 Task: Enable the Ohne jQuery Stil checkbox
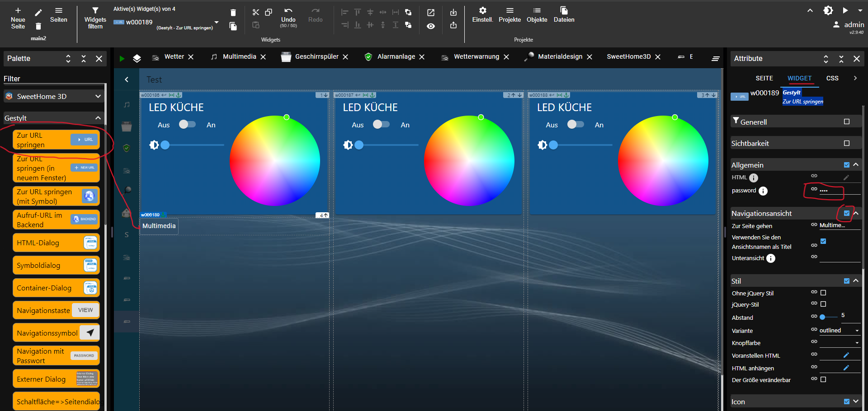point(823,293)
